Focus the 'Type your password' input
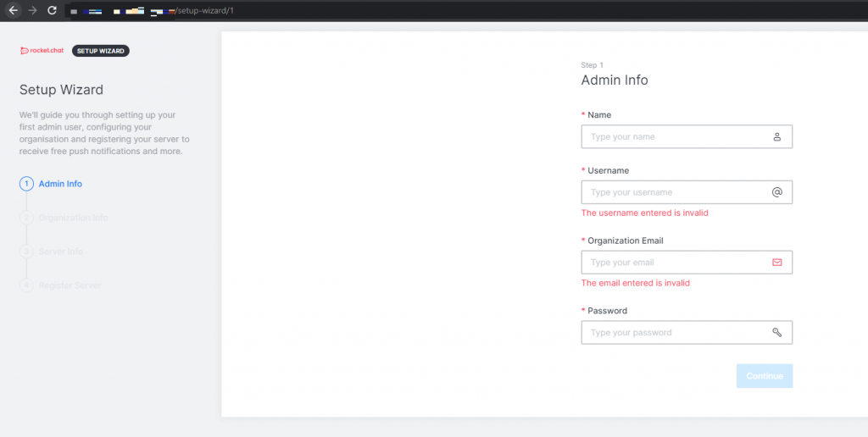 pos(687,333)
